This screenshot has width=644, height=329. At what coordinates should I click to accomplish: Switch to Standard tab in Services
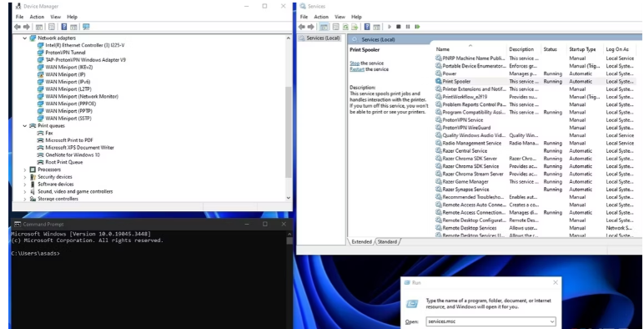tap(387, 242)
